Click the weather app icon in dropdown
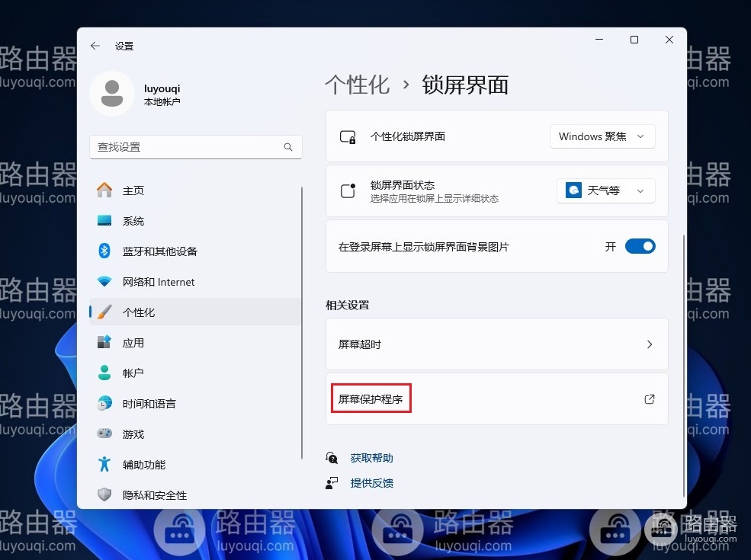 573,190
